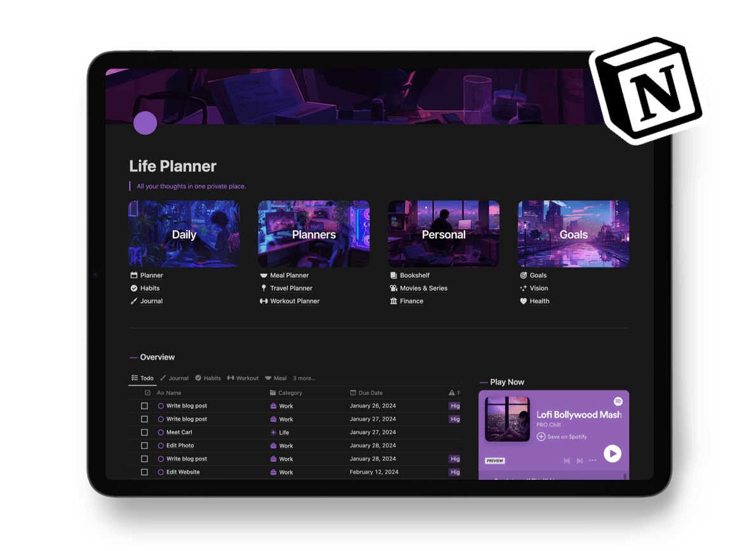Image resolution: width=756 pixels, height=551 pixels.
Task: Click the calendar icon beside Planner
Action: pyautogui.click(x=134, y=275)
